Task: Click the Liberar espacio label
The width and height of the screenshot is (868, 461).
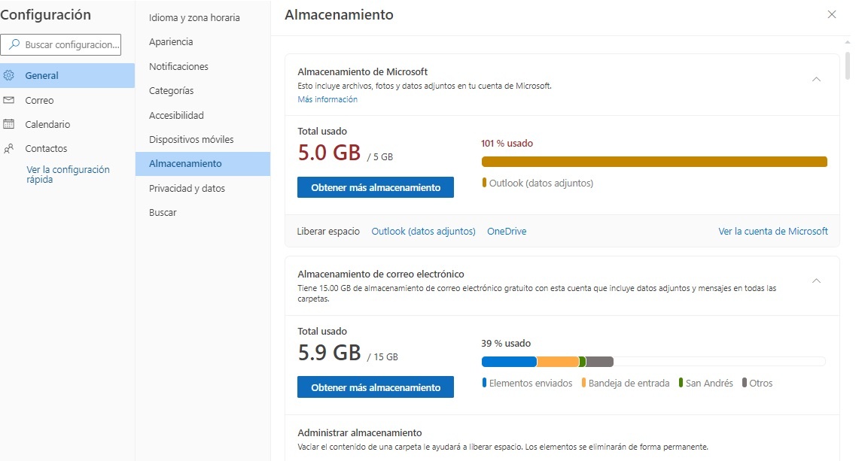Action: [328, 231]
